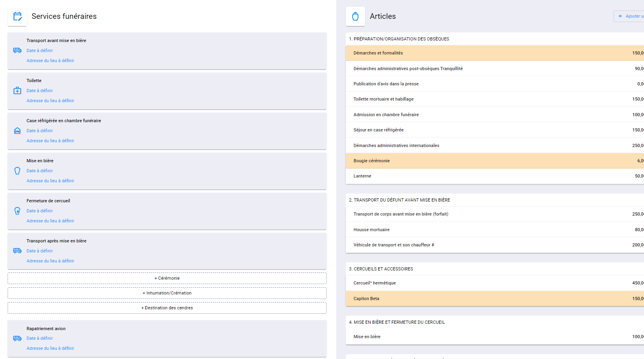Add an Inhumation/Crémation service
The image size is (644, 359).
pos(167,293)
